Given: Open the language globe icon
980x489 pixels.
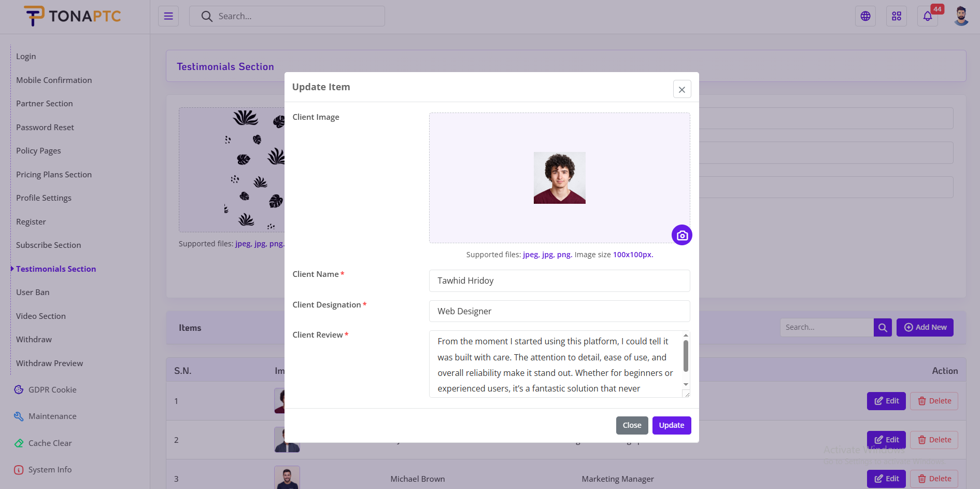Looking at the screenshot, I should (x=865, y=16).
